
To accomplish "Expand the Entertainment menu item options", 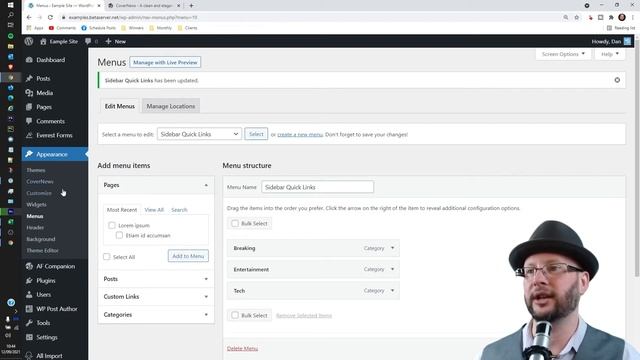I will 393,269.
